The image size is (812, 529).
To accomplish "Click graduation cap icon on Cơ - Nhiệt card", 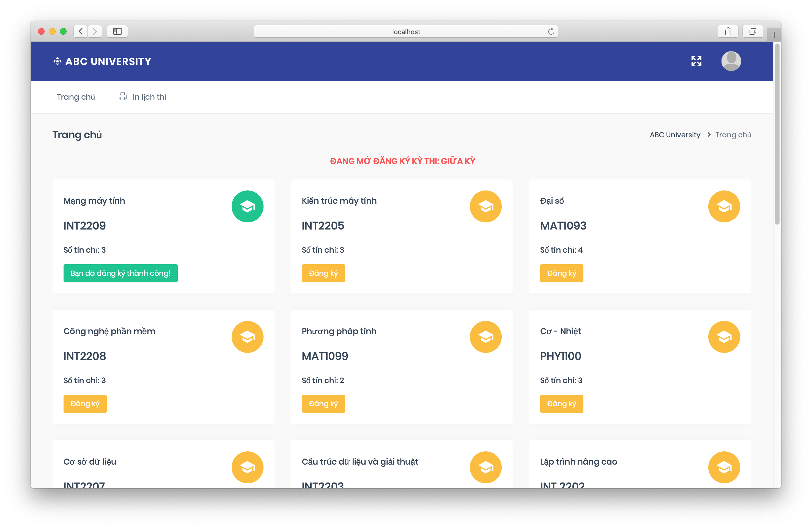I will pyautogui.click(x=724, y=337).
